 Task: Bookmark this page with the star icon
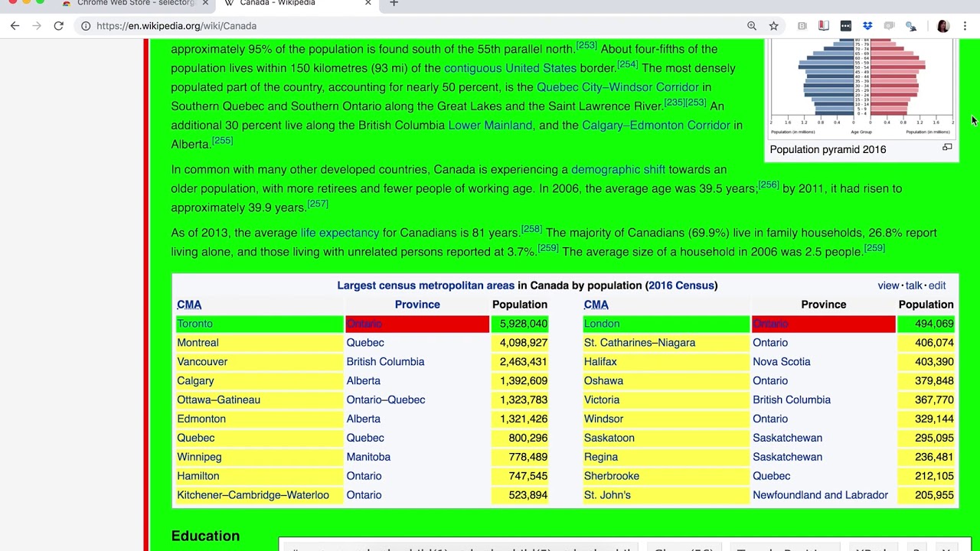[774, 26]
